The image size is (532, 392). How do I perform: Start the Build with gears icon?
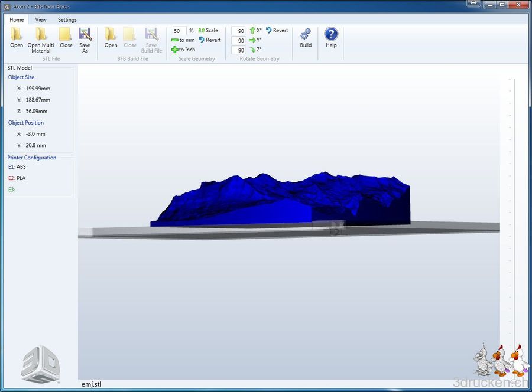306,38
